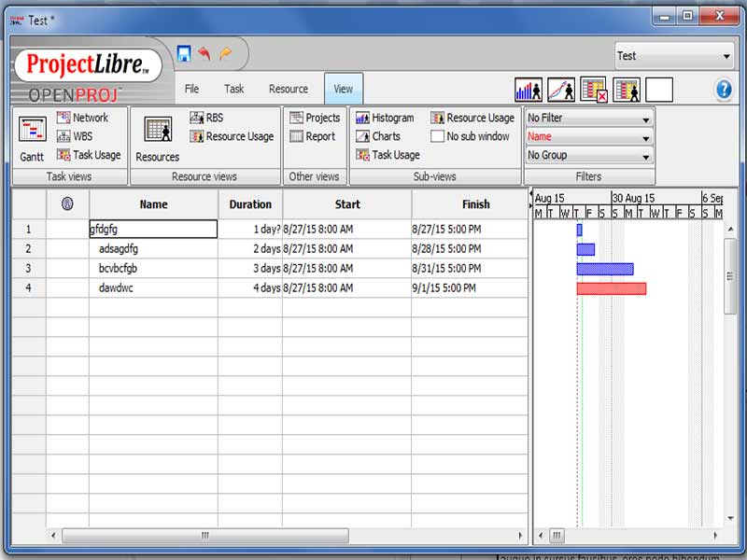The image size is (747, 560).
Task: Open the Name sort dropdown
Action: pos(588,136)
